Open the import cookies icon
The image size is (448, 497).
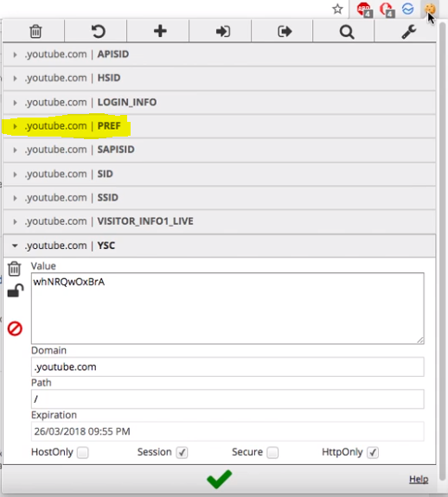(223, 31)
